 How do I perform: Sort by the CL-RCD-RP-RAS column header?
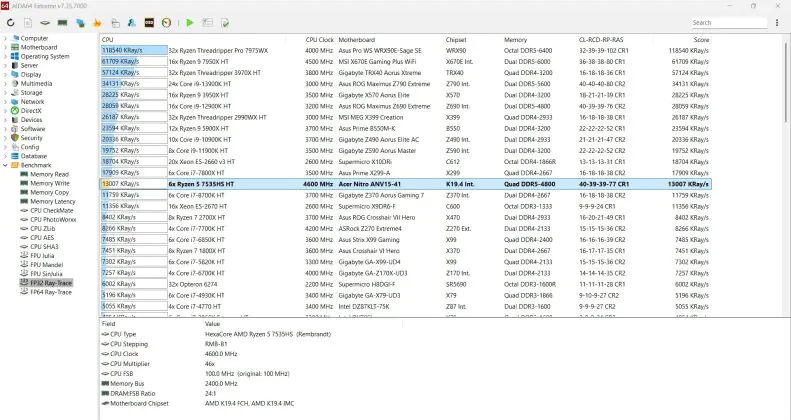coord(601,40)
